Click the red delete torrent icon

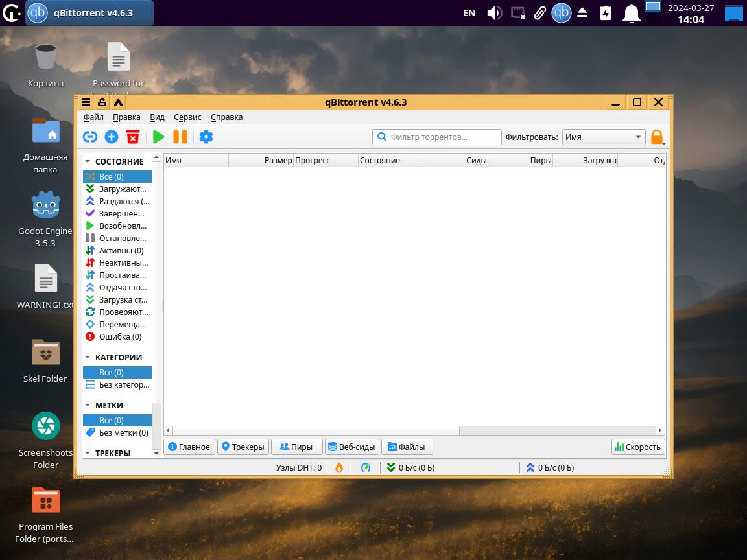pos(133,137)
